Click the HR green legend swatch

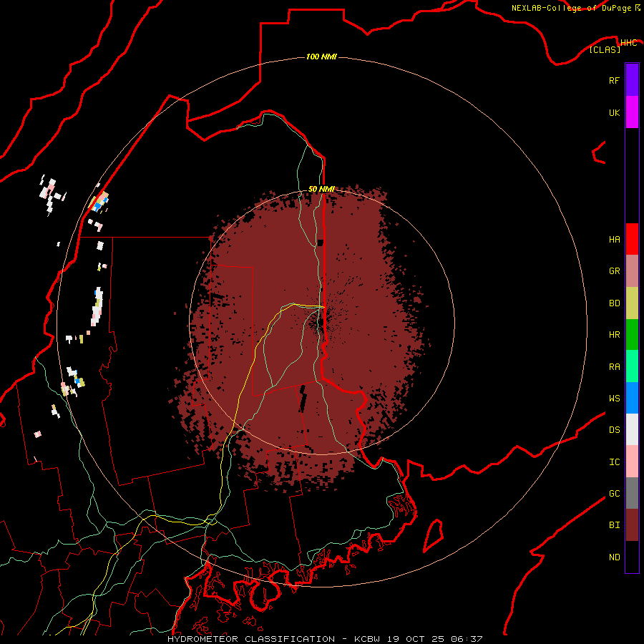pyautogui.click(x=632, y=335)
